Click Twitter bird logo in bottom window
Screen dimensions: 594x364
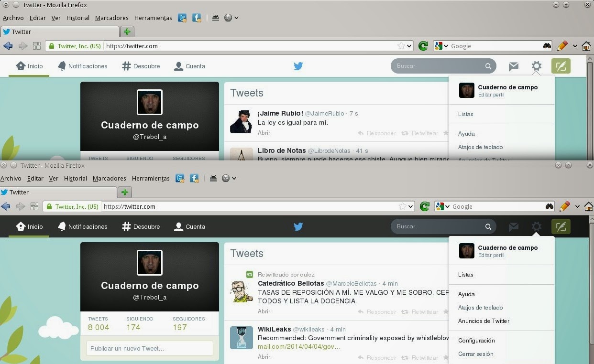298,226
